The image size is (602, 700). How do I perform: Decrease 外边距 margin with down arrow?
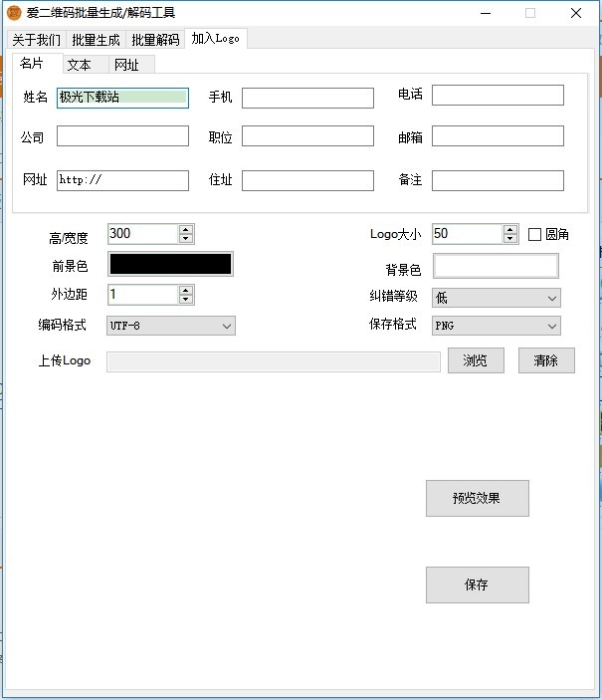point(186,300)
